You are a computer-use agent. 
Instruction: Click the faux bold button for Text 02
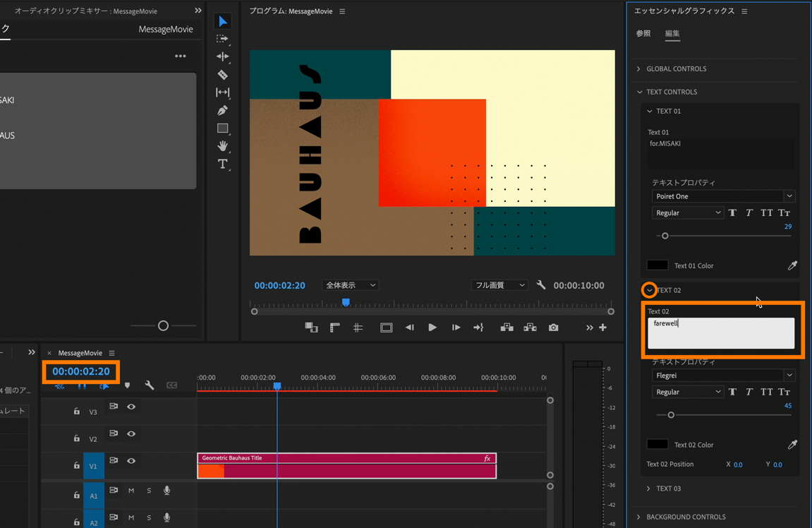[732, 392]
